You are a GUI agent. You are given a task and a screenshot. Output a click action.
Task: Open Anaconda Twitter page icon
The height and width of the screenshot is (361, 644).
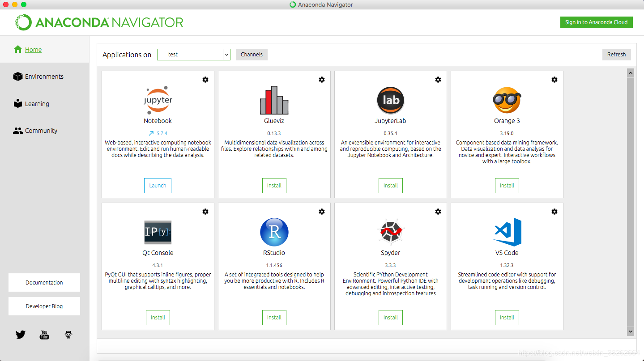[x=21, y=335]
